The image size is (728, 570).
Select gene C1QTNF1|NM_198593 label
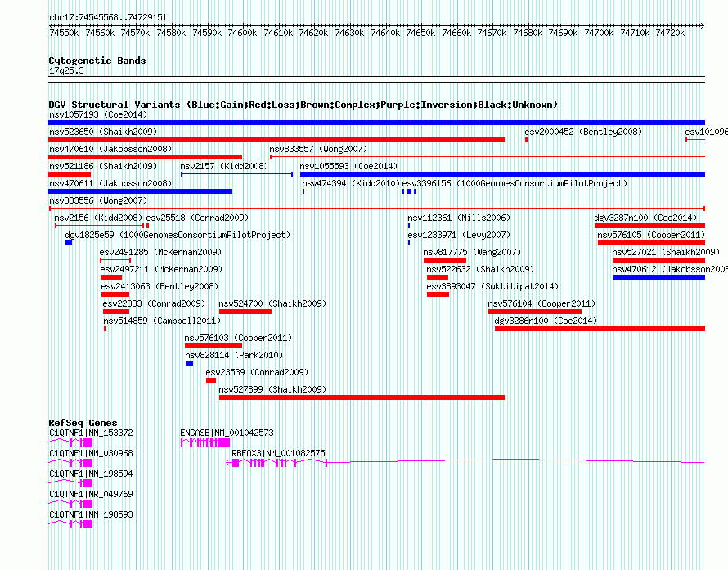click(91, 514)
